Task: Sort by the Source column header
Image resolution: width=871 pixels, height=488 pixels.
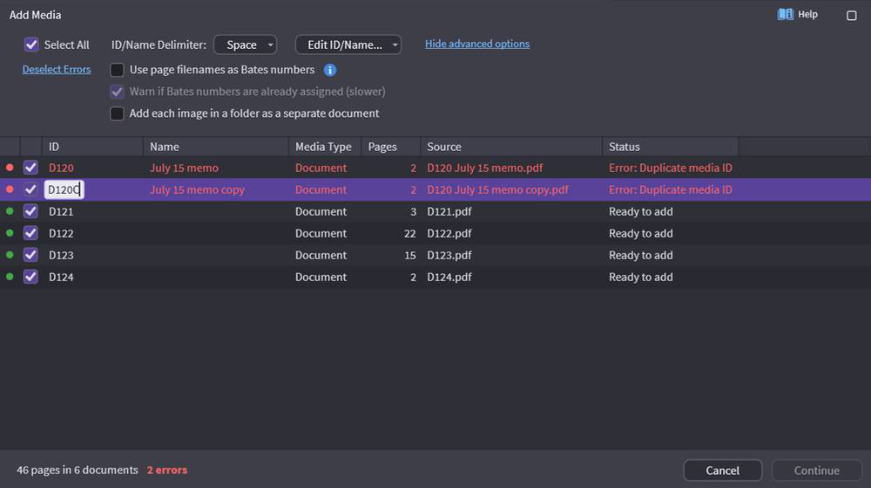Action: (x=512, y=147)
